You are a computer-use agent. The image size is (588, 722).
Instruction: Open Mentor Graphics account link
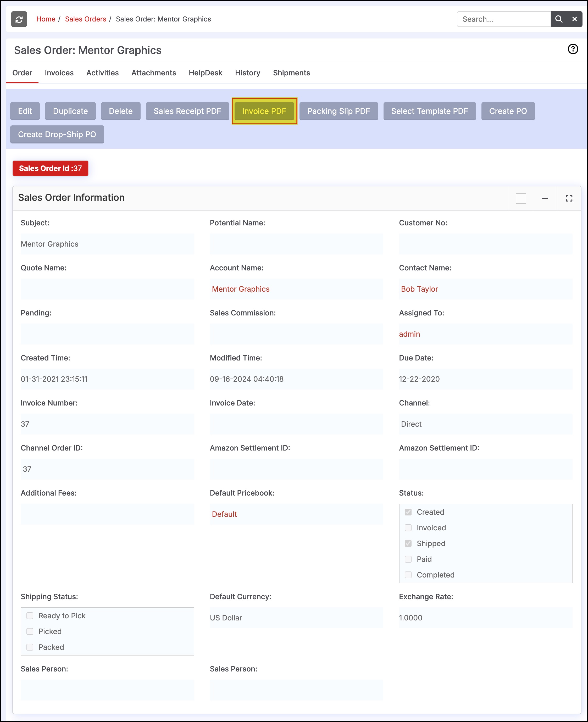pyautogui.click(x=241, y=289)
